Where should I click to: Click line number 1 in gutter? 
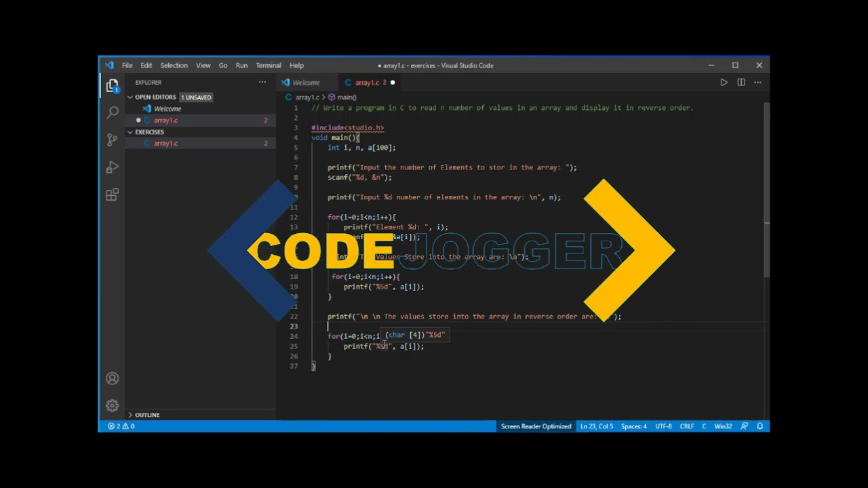click(x=296, y=108)
